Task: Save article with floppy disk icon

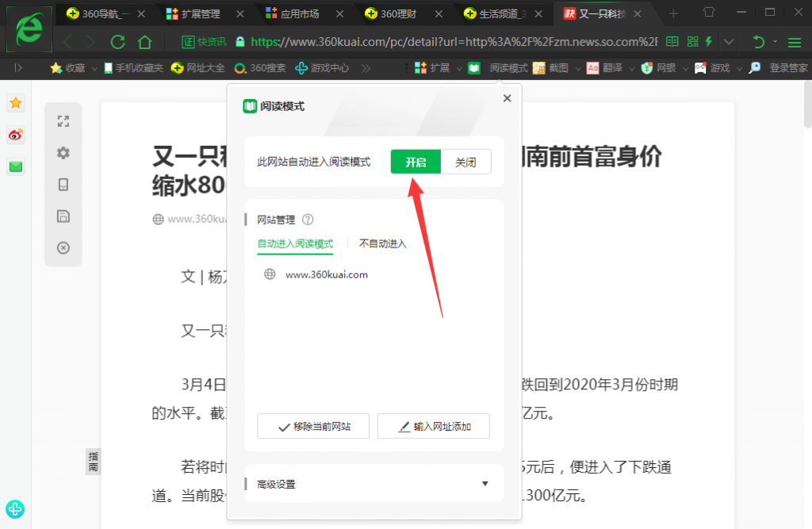Action: point(63,216)
